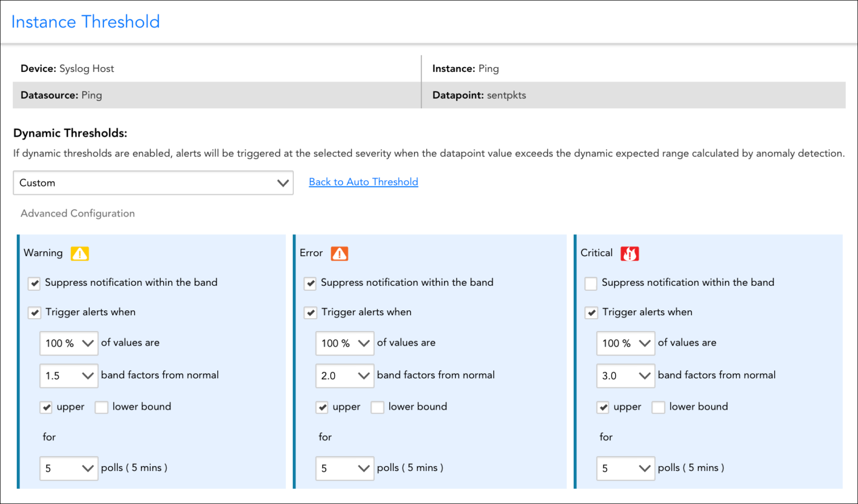Screen dimensions: 858x504
Task: Click the orange Error alert icon
Action: pos(340,253)
